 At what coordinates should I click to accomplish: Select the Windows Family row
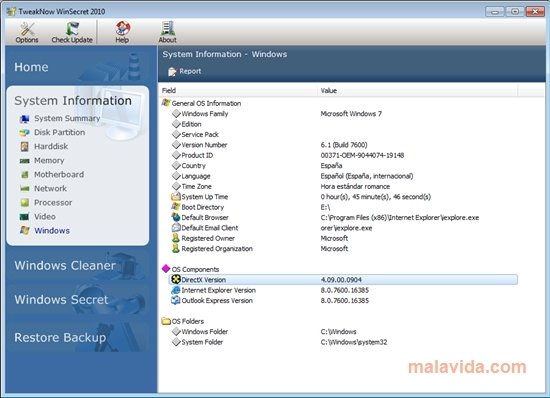tap(344, 114)
